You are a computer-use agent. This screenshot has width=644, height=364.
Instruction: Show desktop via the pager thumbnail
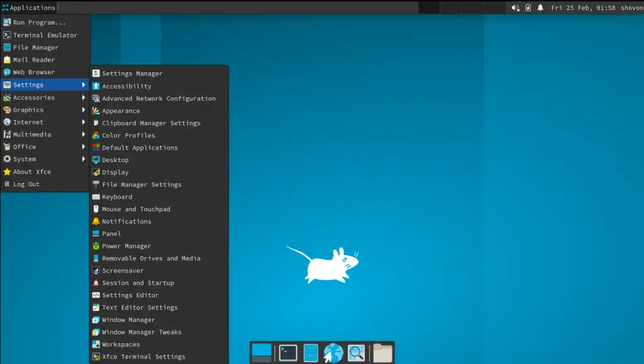pyautogui.click(x=262, y=351)
